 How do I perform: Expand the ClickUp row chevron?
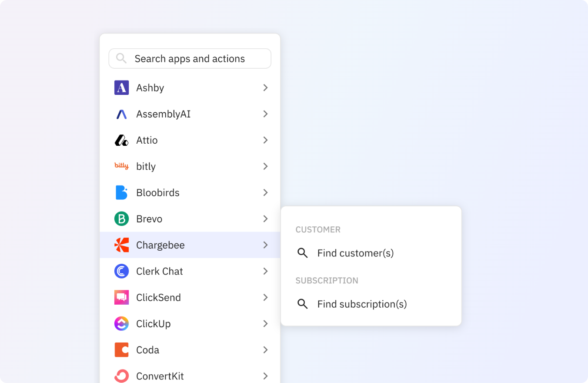265,323
